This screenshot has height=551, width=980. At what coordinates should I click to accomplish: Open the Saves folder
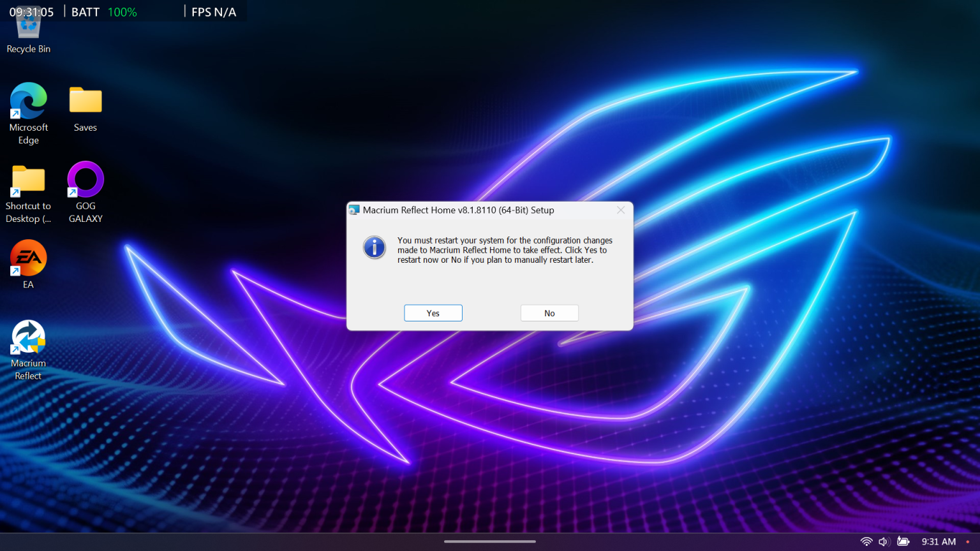click(85, 100)
